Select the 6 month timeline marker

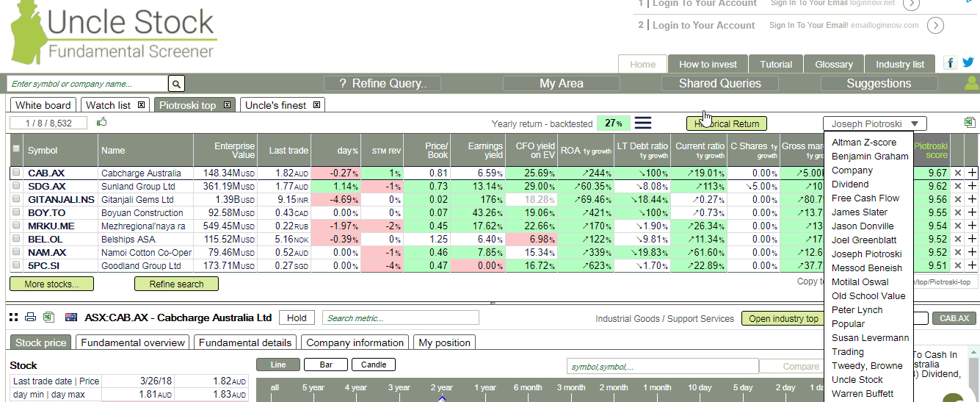pyautogui.click(x=528, y=387)
